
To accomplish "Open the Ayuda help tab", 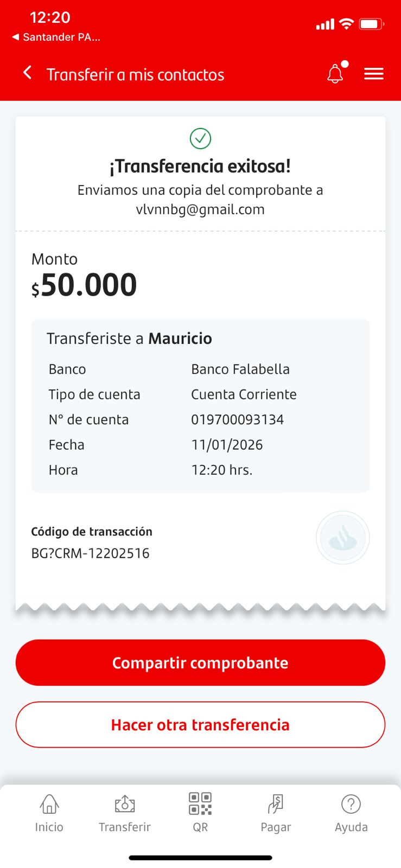I will pos(351,813).
